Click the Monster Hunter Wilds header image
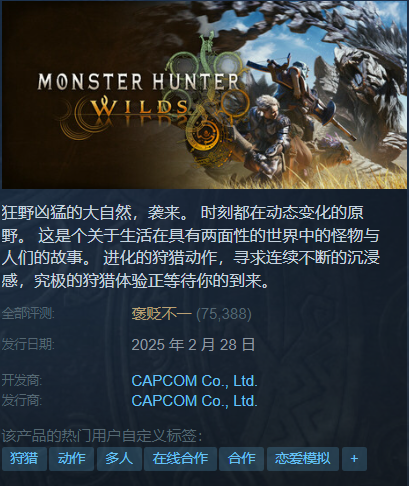This screenshot has height=486, width=409. pos(205,95)
